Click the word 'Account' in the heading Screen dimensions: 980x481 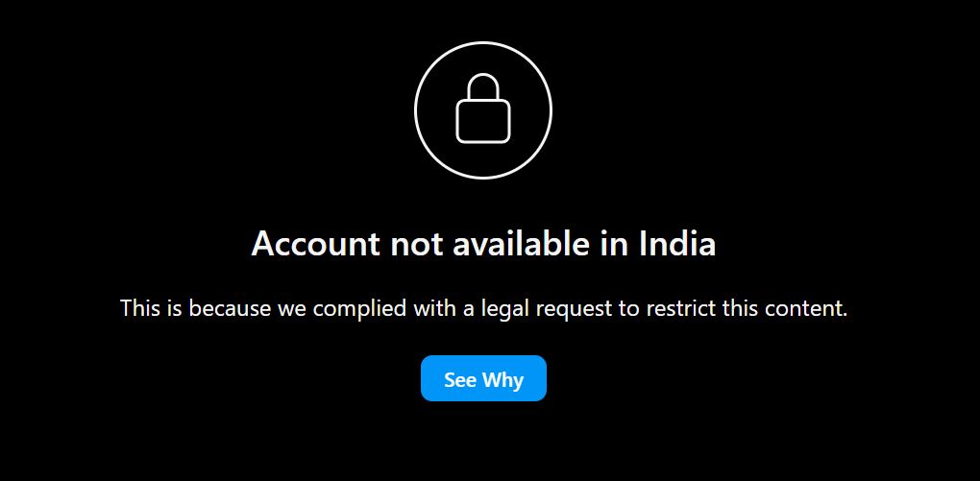pyautogui.click(x=315, y=244)
